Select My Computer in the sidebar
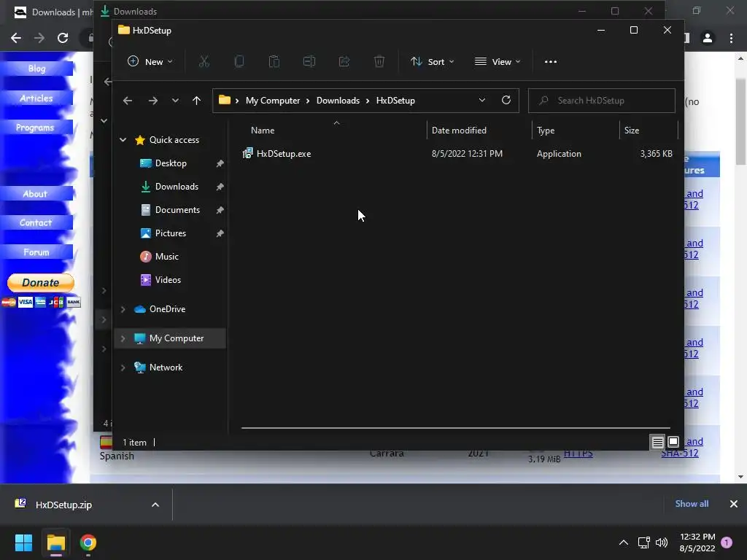The image size is (747, 560). point(177,338)
